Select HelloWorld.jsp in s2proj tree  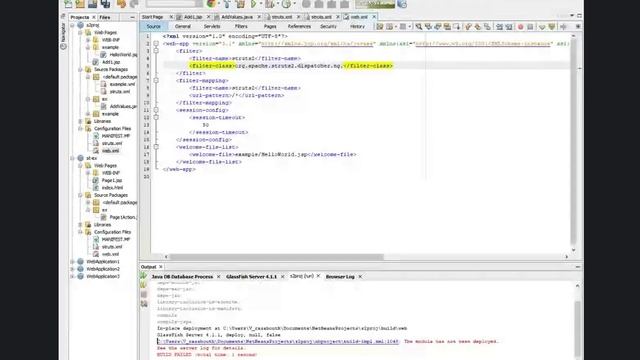[x=123, y=55]
